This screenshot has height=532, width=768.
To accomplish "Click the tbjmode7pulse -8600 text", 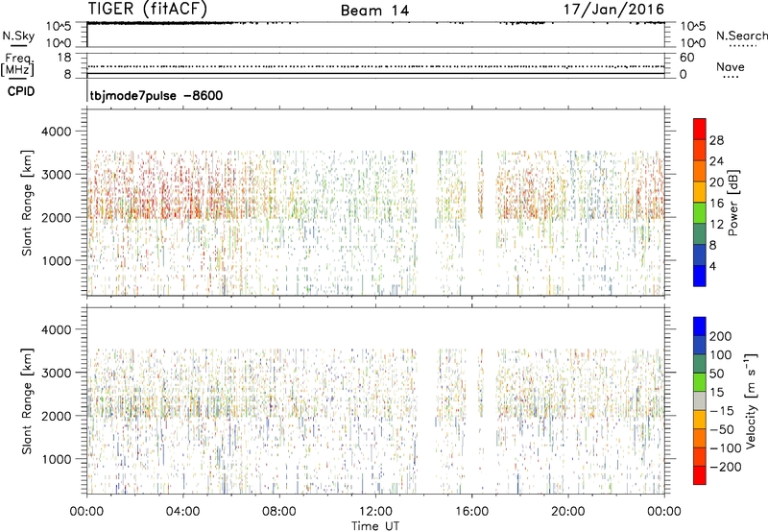I will [x=156, y=95].
